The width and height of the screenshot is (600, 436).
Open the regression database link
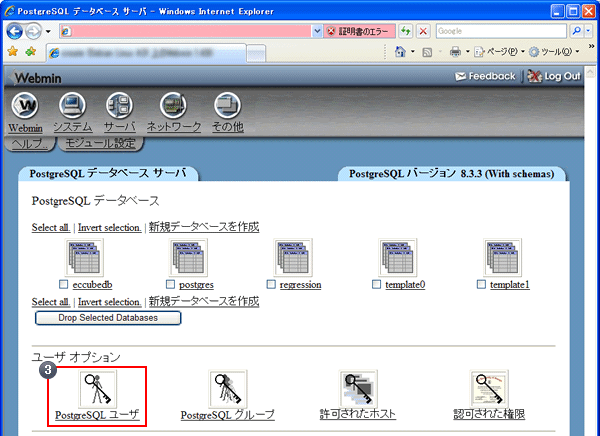click(300, 285)
